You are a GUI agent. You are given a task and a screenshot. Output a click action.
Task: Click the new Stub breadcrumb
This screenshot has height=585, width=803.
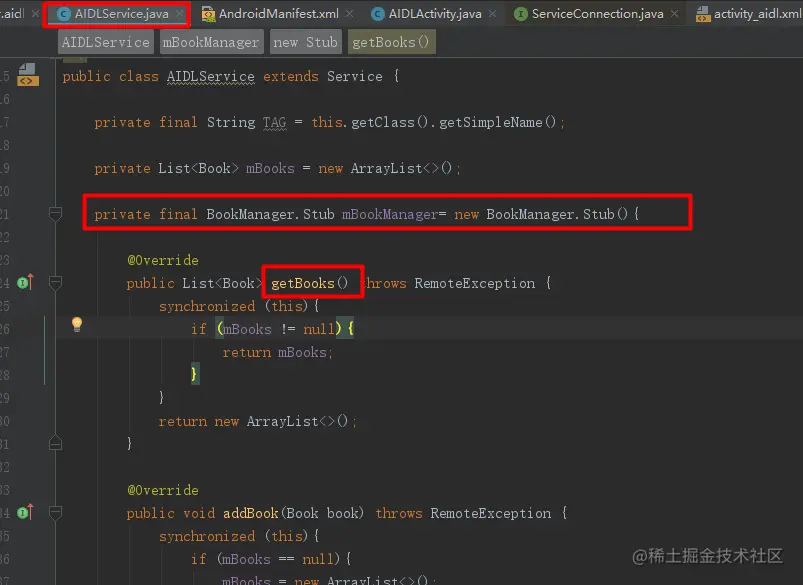coord(305,42)
